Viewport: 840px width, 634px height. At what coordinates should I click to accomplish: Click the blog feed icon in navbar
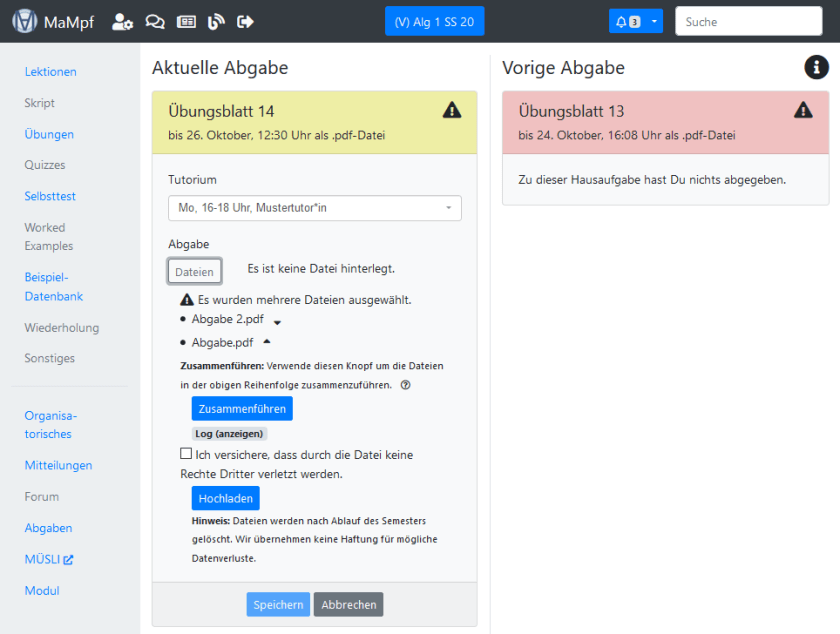point(216,21)
